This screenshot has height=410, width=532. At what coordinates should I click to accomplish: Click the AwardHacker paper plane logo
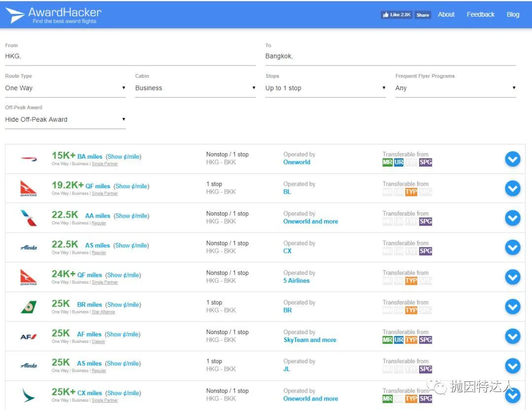pyautogui.click(x=15, y=15)
